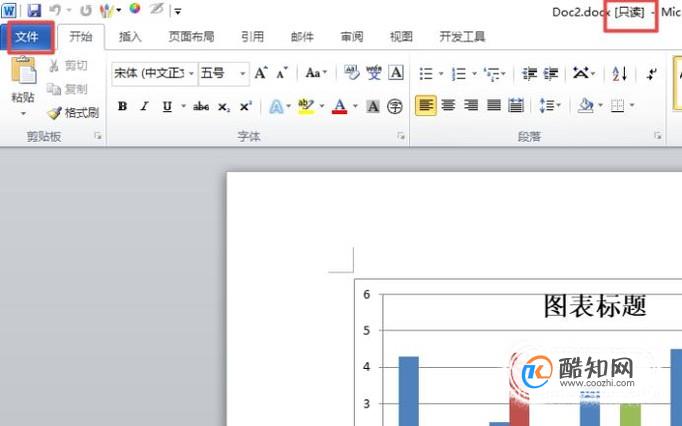Viewport: 682px width, 426px height.
Task: Expand underline style dropdown arrow
Action: tap(183, 106)
